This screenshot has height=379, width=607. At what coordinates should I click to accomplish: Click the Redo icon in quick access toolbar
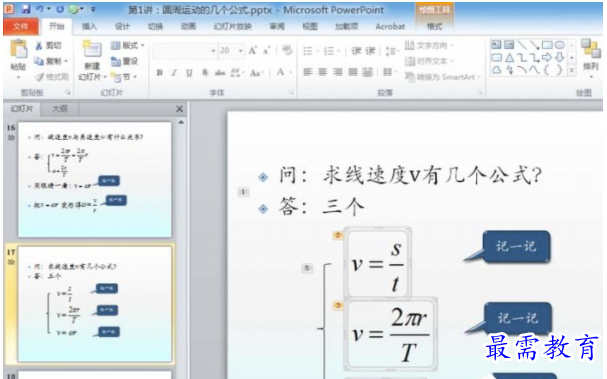(x=60, y=9)
